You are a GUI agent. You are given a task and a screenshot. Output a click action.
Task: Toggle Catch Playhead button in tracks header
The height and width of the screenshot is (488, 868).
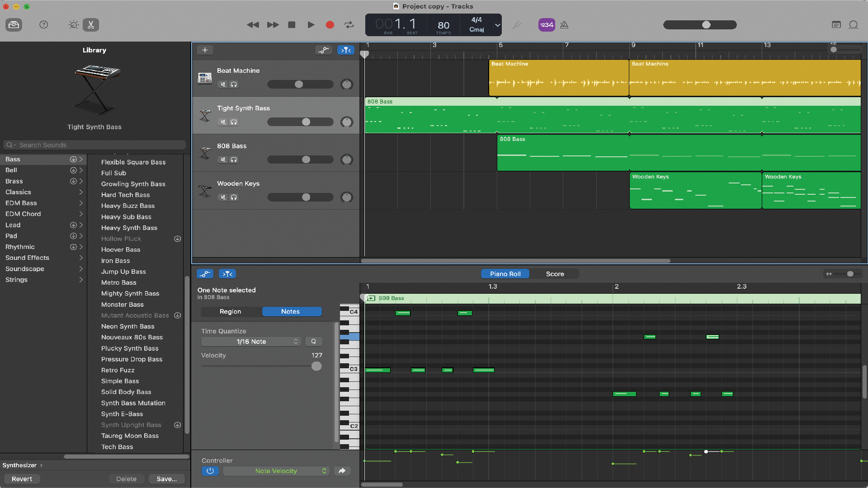tap(346, 50)
